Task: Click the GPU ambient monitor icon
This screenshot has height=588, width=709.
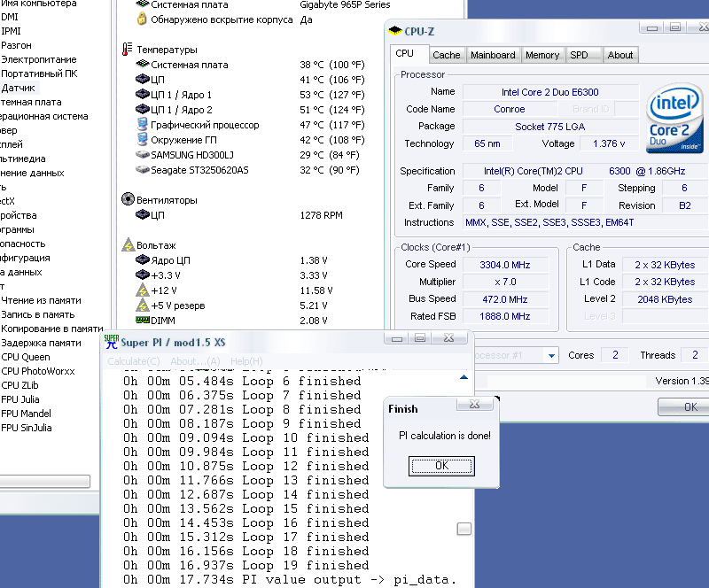Action: [x=143, y=139]
